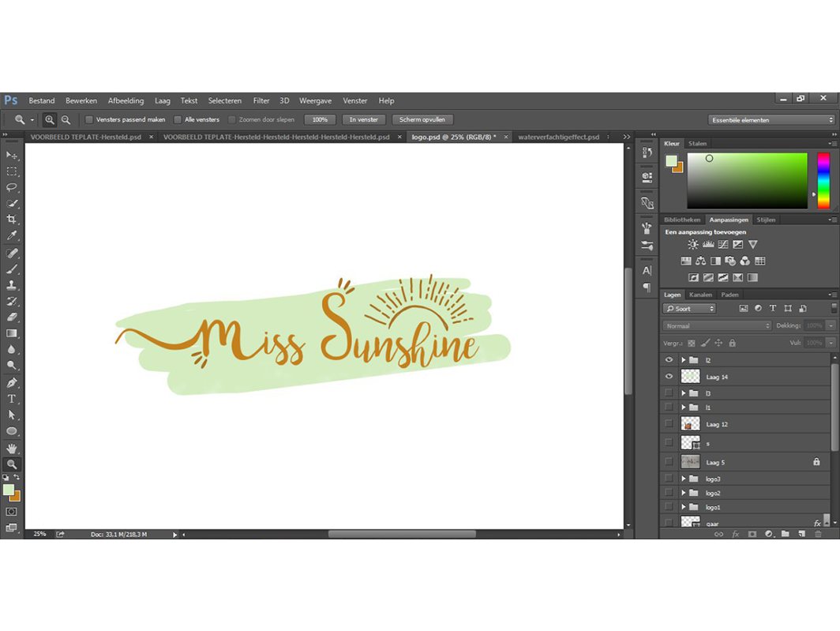Add a Brightness/Contrast adjustment
This screenshot has width=840, height=631.
693,245
